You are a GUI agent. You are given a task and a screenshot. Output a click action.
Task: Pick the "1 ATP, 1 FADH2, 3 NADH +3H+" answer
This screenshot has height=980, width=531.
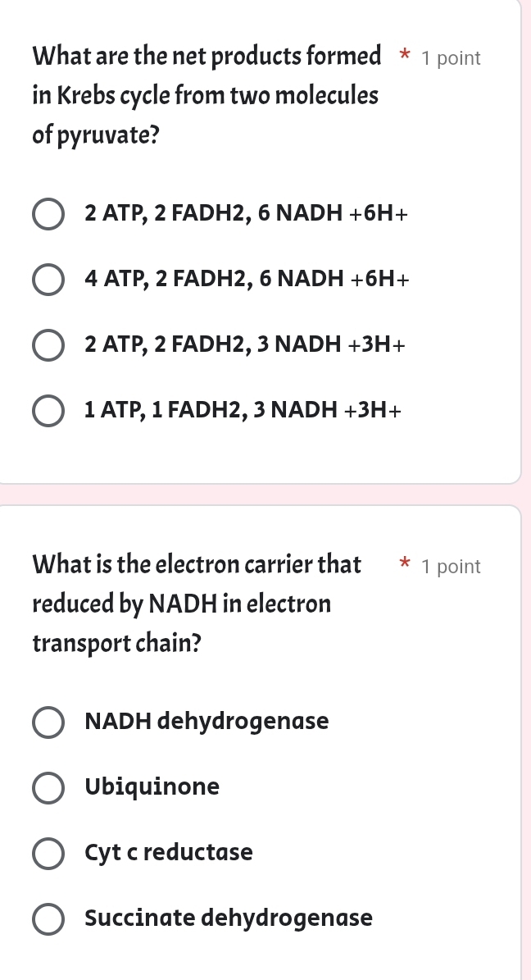point(48,410)
